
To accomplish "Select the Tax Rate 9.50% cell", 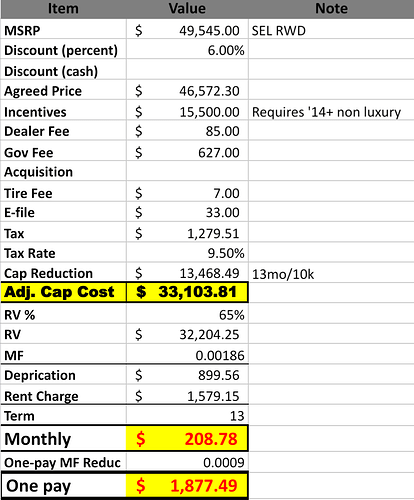I will coord(187,253).
